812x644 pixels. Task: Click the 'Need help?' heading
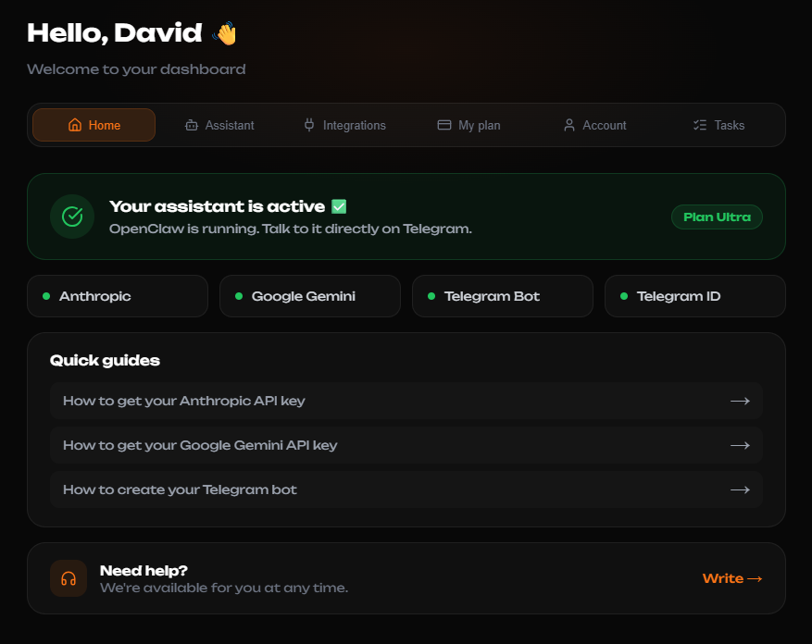click(144, 571)
